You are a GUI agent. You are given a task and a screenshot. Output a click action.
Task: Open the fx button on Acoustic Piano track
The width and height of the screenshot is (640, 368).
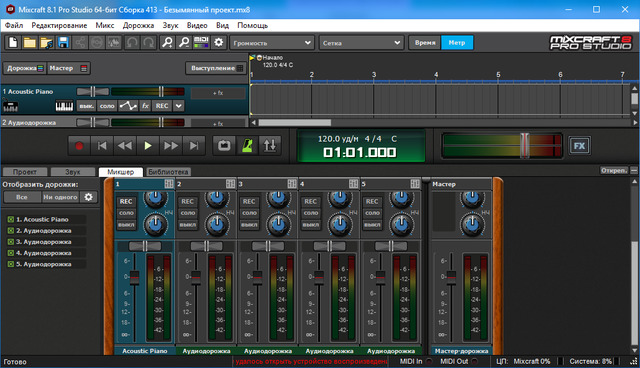click(145, 106)
